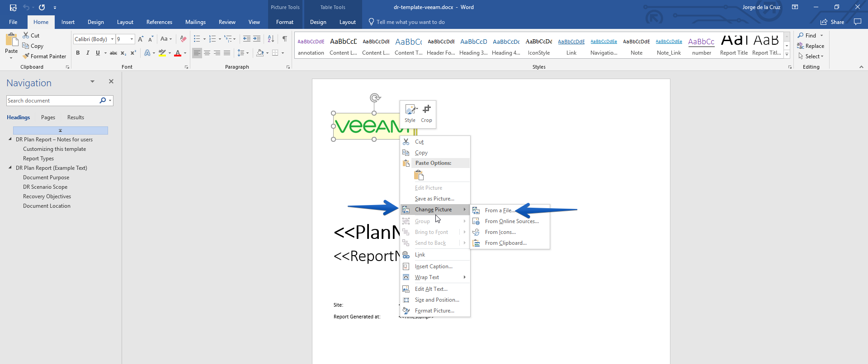Open paragraph shading color bucket

click(x=260, y=53)
